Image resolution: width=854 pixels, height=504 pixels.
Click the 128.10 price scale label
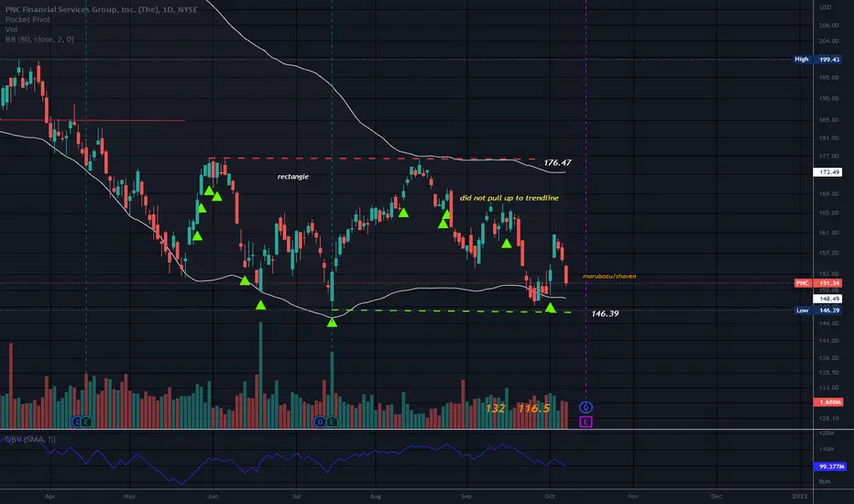828,419
